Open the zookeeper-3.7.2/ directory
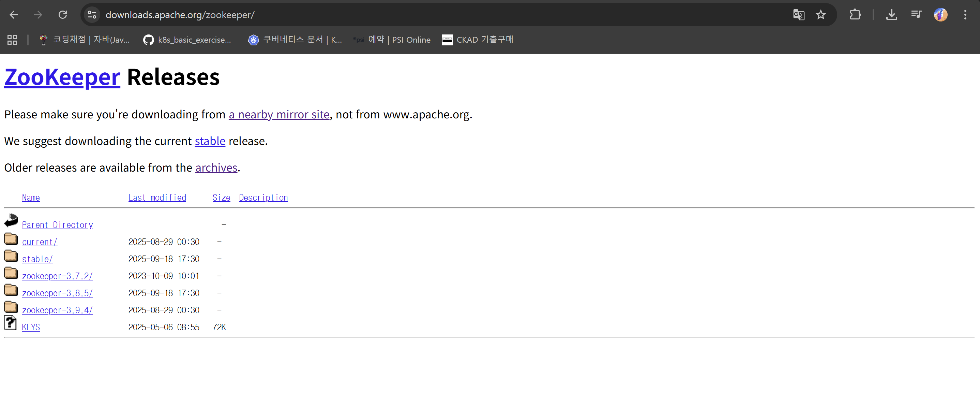 pyautogui.click(x=58, y=276)
